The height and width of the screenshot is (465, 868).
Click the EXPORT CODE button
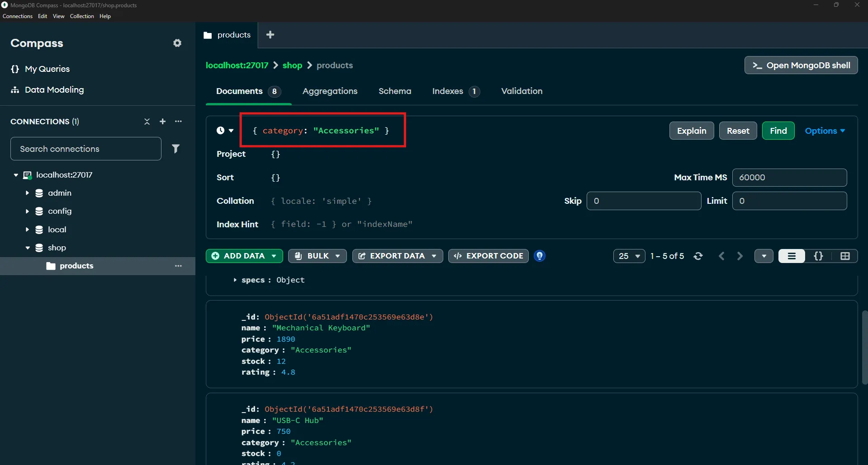[489, 256]
